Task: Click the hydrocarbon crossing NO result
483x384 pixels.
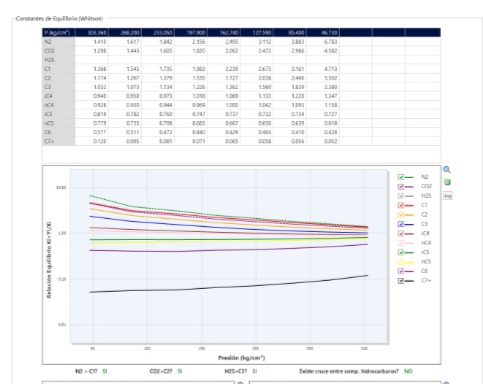Action: [x=408, y=371]
